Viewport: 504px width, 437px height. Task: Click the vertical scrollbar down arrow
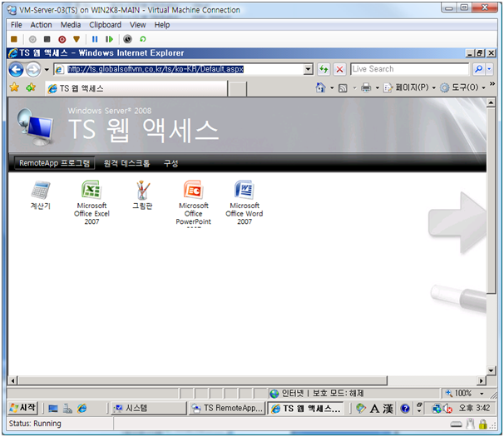click(x=491, y=370)
